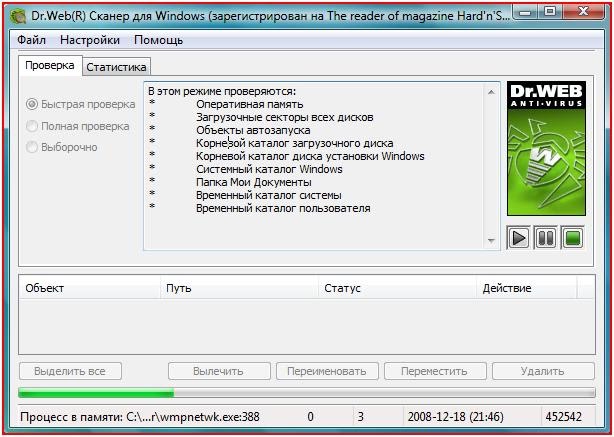Screen dimensions: 614x437
Task: Maximize the Dr.Web scanner window
Action: [550, 13]
